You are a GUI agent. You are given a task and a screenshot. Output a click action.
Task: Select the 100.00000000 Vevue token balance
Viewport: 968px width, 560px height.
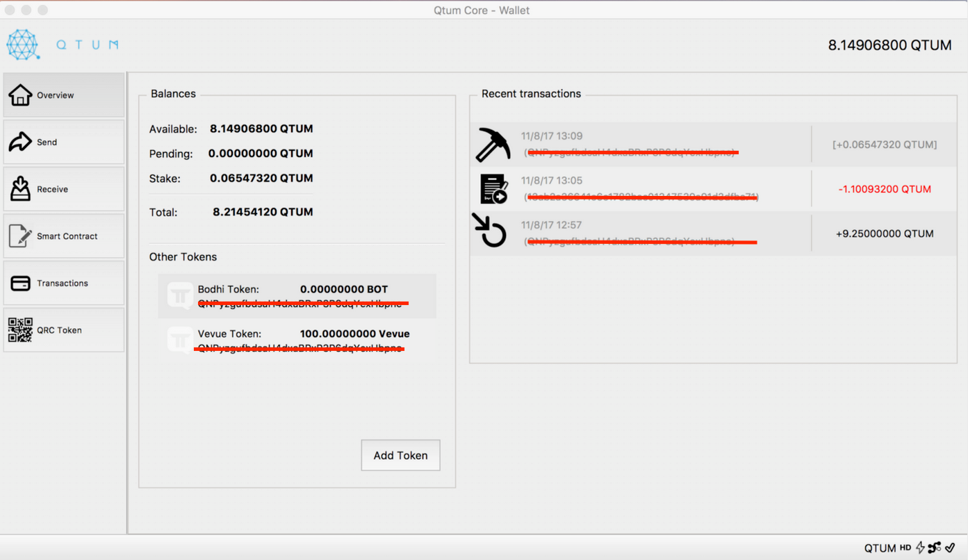354,333
